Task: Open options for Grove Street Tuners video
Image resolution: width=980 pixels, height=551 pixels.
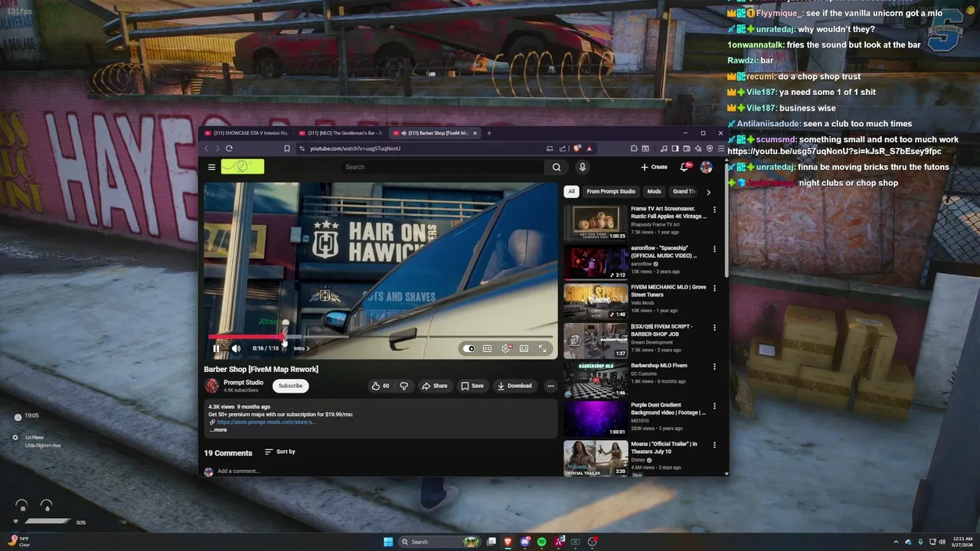Action: (714, 289)
